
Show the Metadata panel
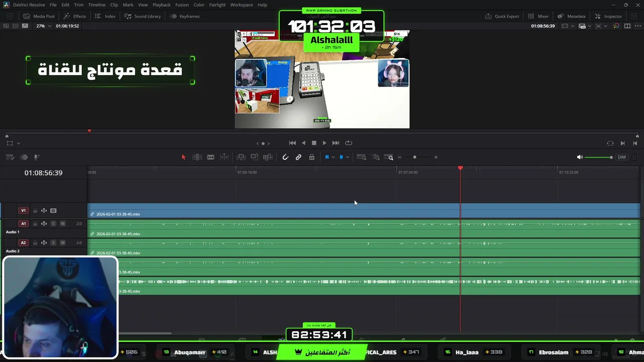(571, 16)
